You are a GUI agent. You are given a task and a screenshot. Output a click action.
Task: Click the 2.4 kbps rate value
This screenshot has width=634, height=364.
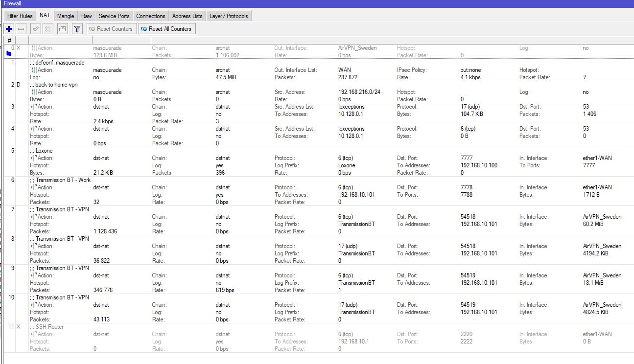click(x=103, y=121)
